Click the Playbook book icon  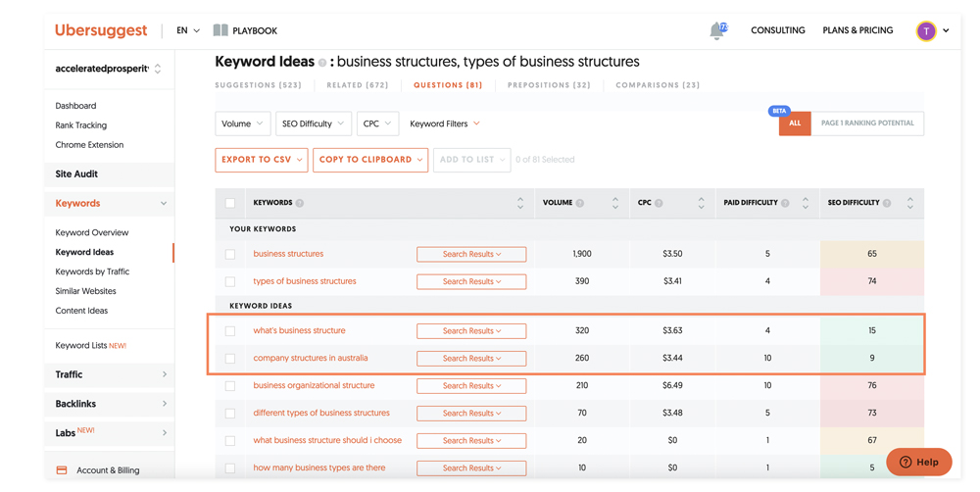(220, 30)
